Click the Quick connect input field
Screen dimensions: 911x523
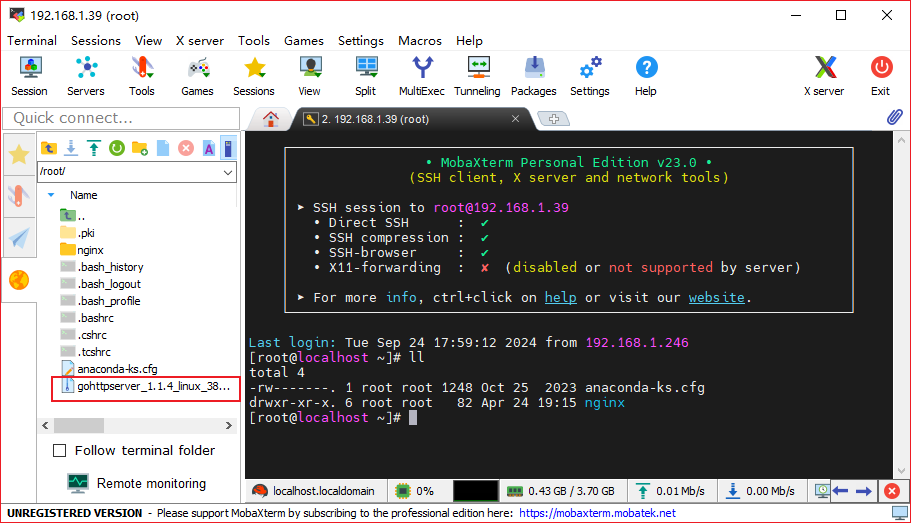coord(121,118)
